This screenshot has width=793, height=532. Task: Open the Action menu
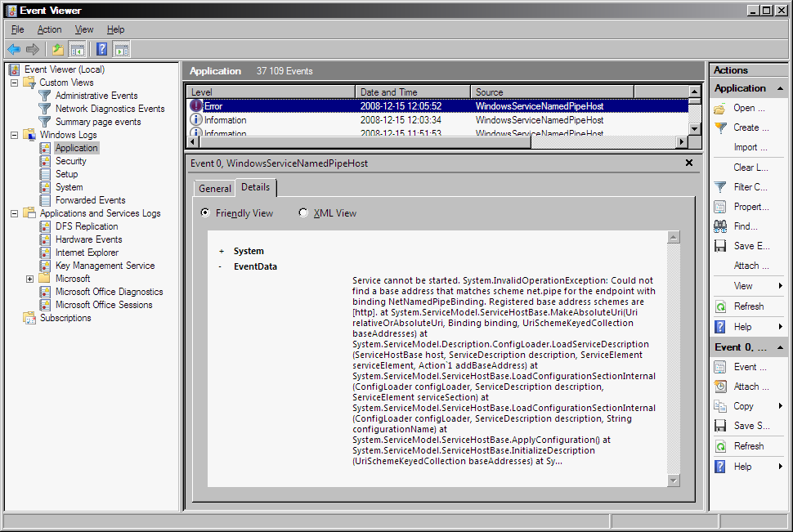pyautogui.click(x=50, y=29)
